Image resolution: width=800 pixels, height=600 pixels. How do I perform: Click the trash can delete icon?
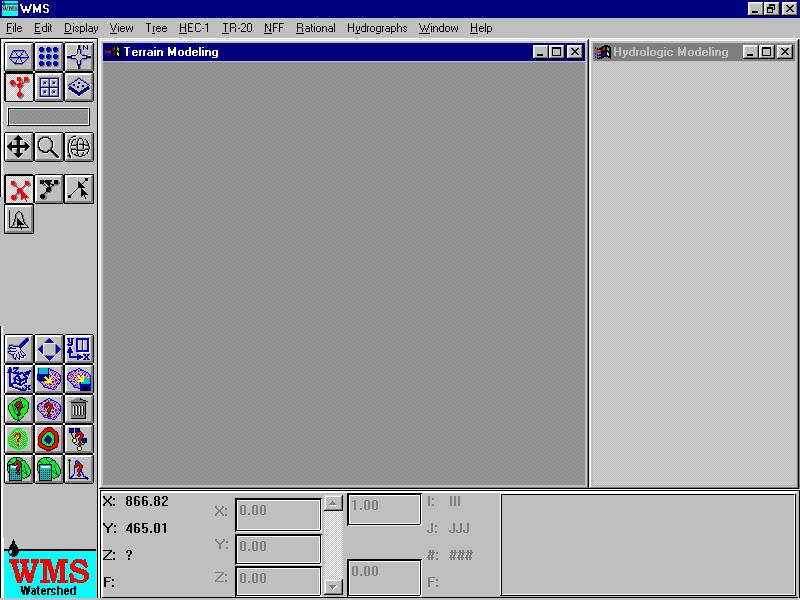point(79,408)
